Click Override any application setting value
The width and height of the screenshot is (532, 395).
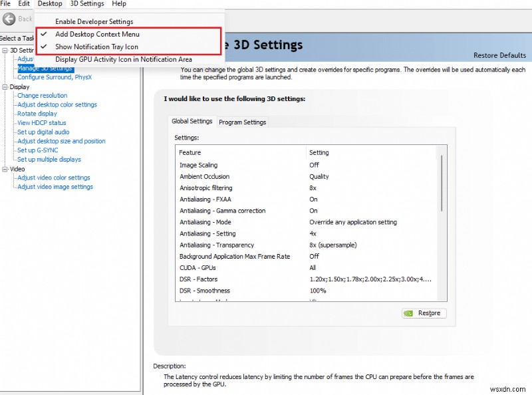(x=353, y=222)
